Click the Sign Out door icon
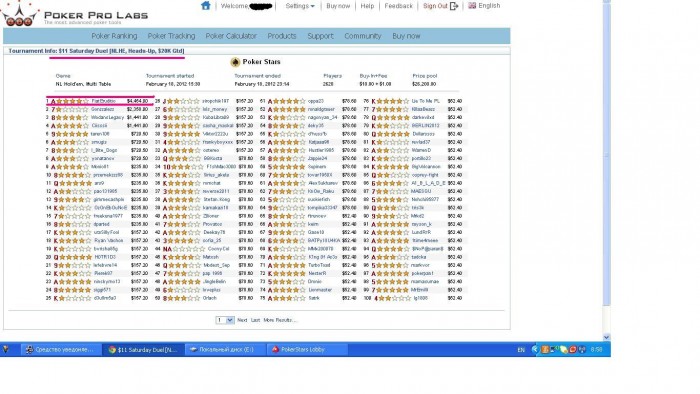 pos(454,6)
